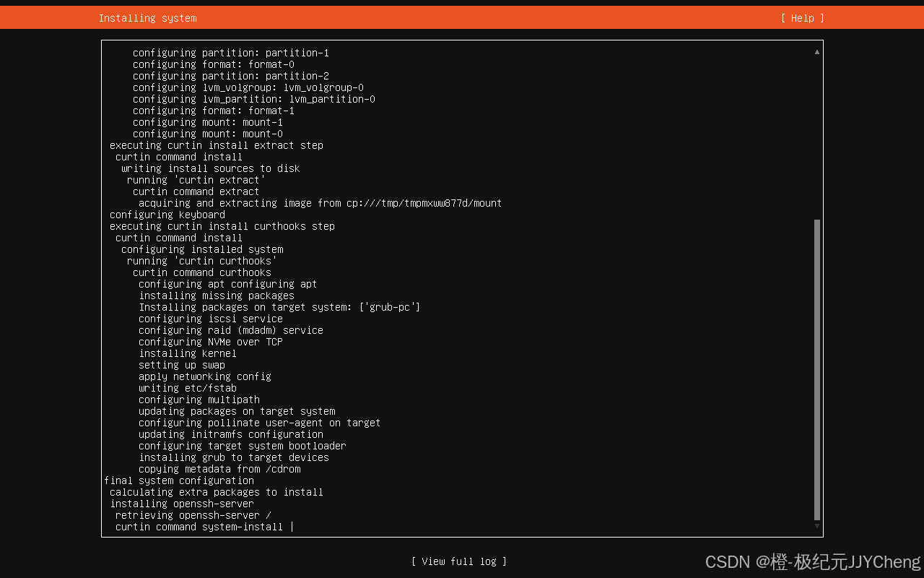This screenshot has width=924, height=578.
Task: Click the installing kernel line
Action: click(x=188, y=353)
